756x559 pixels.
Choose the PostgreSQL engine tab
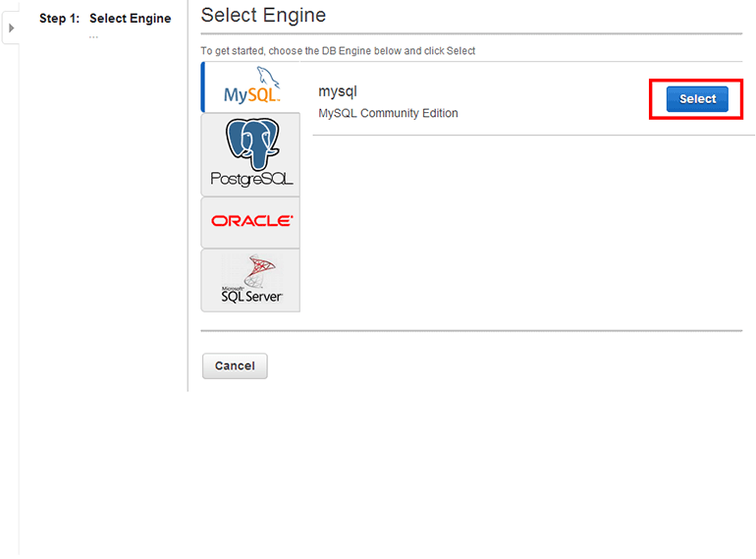click(x=251, y=154)
